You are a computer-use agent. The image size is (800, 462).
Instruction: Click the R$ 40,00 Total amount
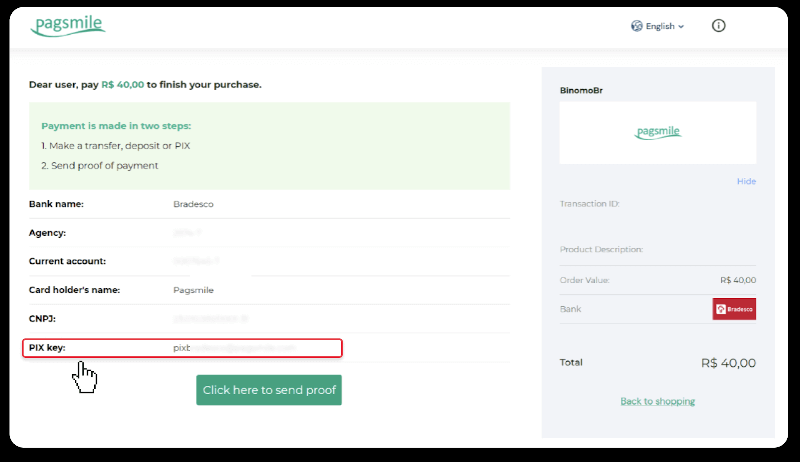[x=730, y=363]
